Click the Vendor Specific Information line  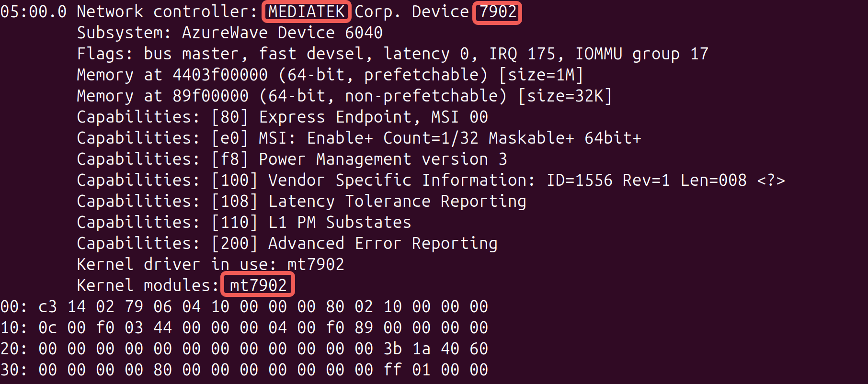coord(431,180)
